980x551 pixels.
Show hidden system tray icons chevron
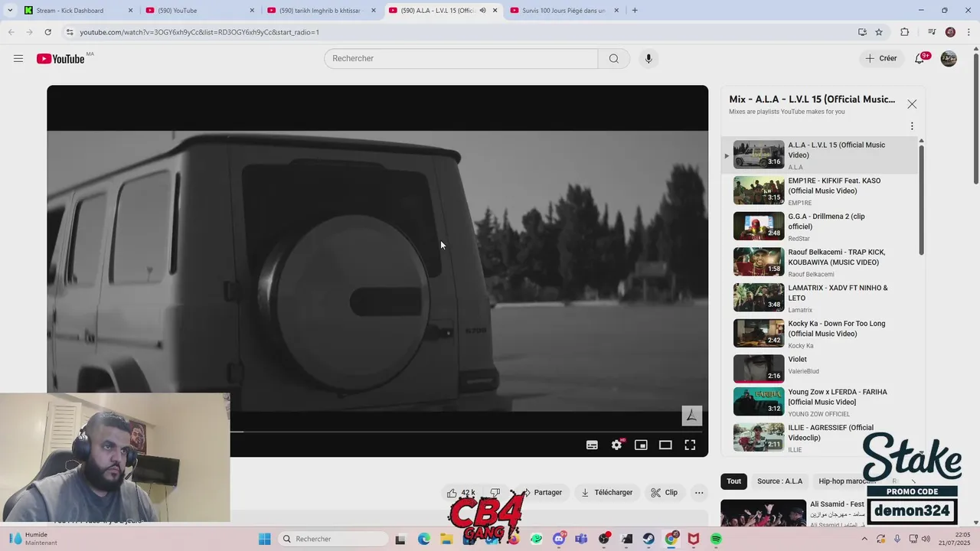tap(864, 539)
